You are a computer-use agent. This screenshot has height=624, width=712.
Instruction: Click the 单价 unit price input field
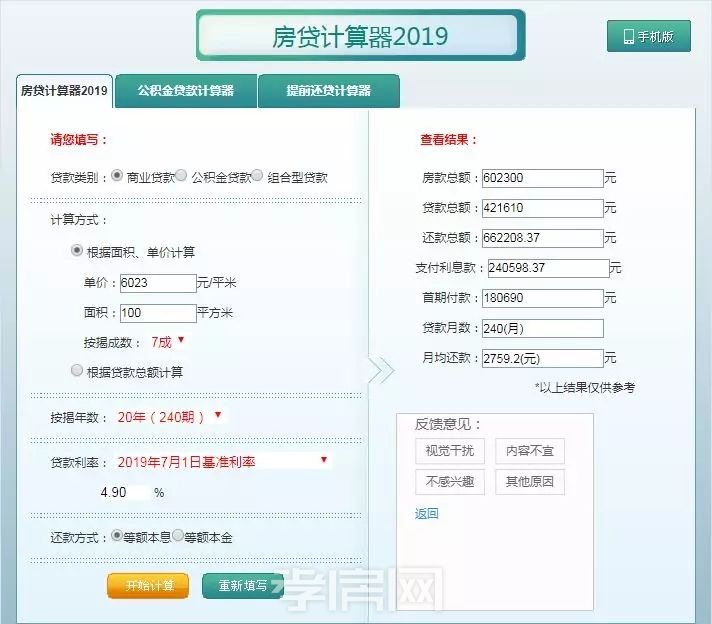(158, 283)
